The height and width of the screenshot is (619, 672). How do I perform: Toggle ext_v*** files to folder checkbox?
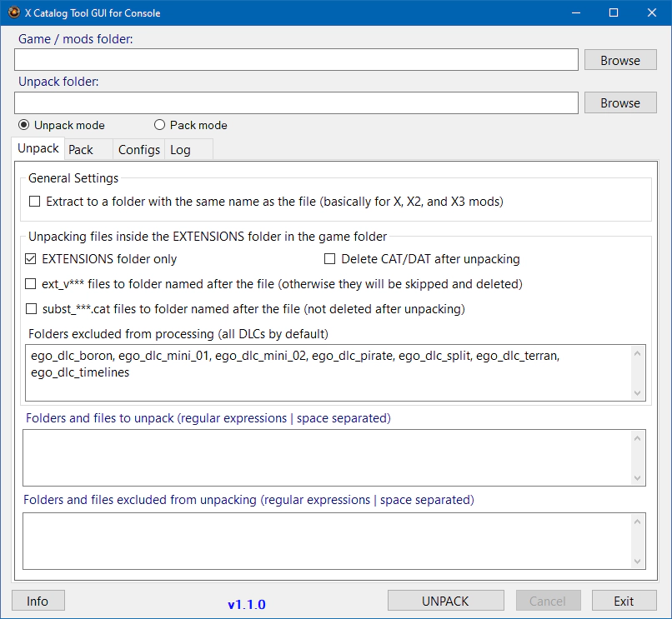(31, 284)
